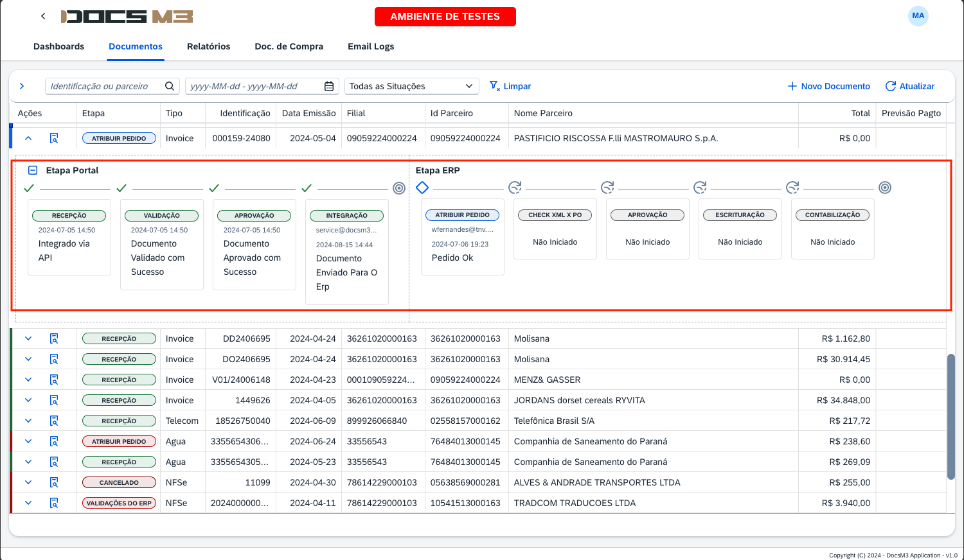Image resolution: width=964 pixels, height=560 pixels.
Task: Click the MA user avatar
Action: tap(918, 15)
